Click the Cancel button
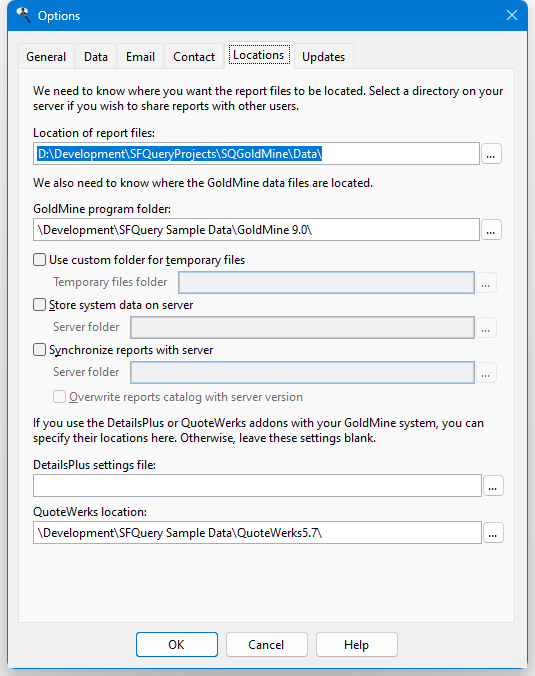 tap(266, 645)
